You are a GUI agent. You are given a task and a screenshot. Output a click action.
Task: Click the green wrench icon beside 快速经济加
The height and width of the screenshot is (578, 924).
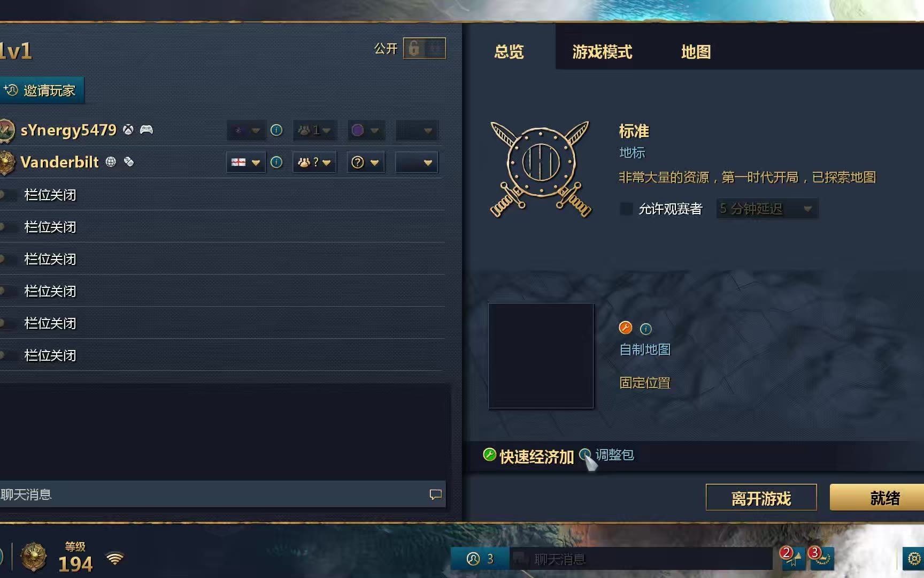coord(489,454)
